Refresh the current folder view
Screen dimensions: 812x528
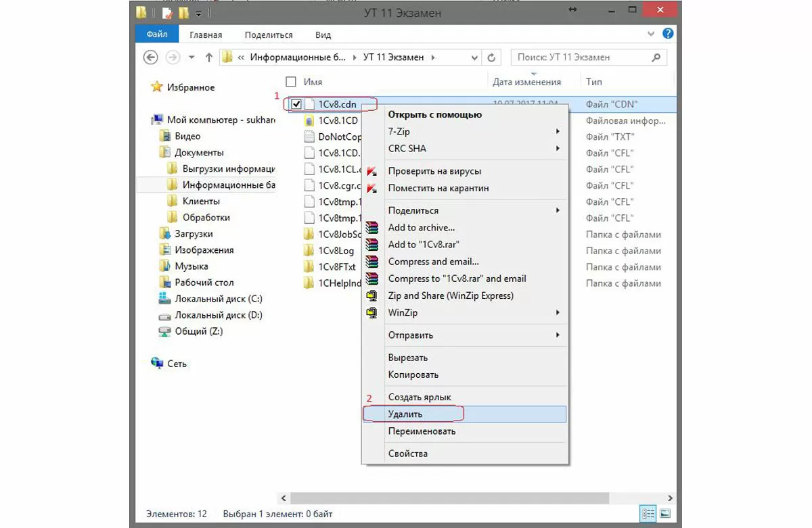491,57
